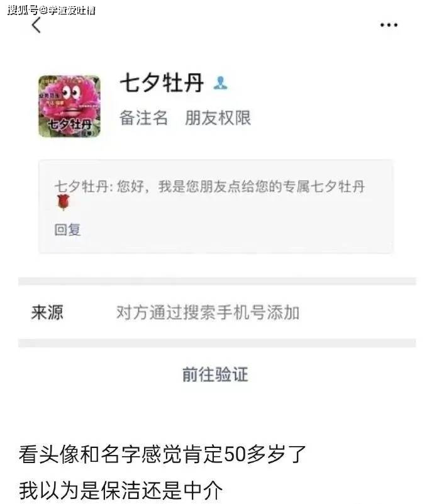Click the friend request greeting message text
This screenshot has height=504, width=434.
(x=209, y=186)
